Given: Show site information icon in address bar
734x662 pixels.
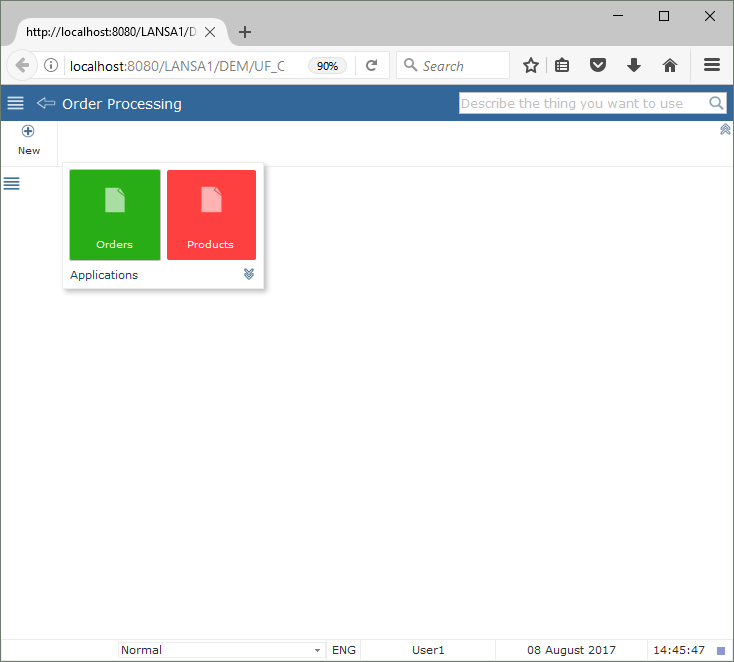Looking at the screenshot, I should point(51,65).
